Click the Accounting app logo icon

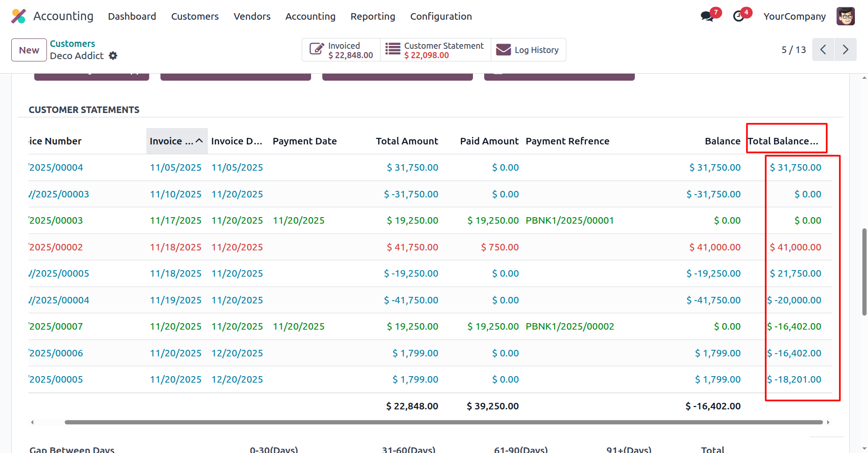click(18, 16)
